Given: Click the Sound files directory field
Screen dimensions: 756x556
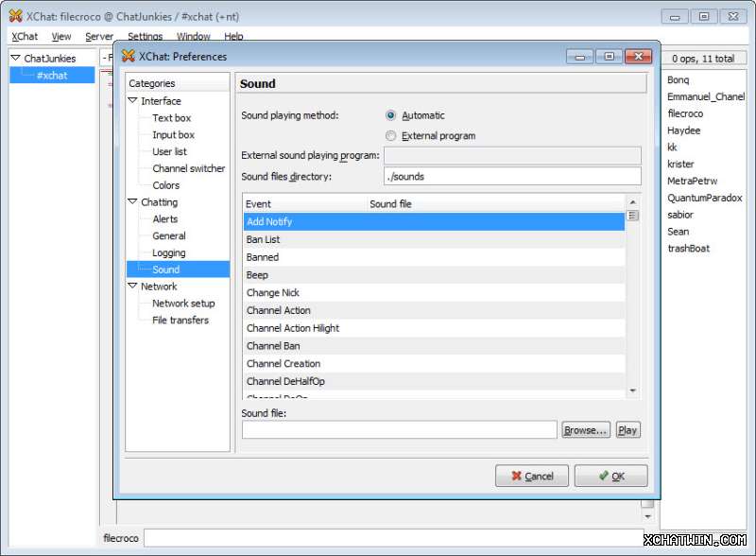Looking at the screenshot, I should pyautogui.click(x=512, y=177).
